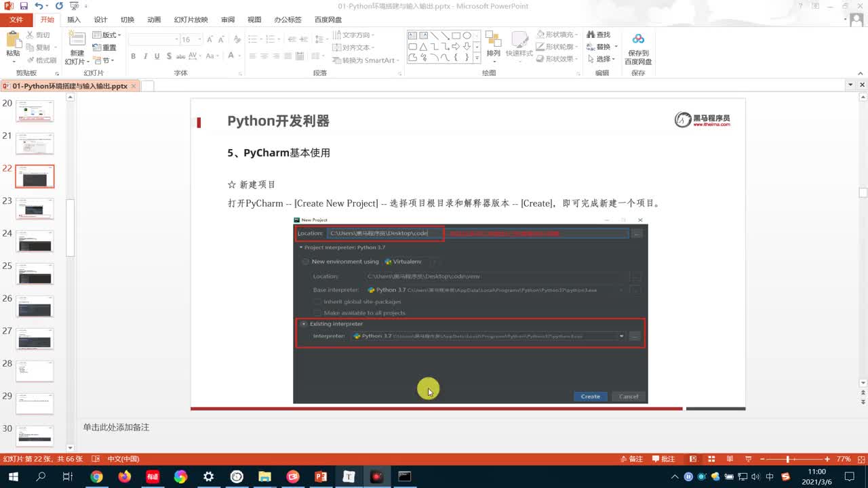Viewport: 868px width, 488px height.
Task: Toggle strikethrough formatting
Action: (181, 56)
